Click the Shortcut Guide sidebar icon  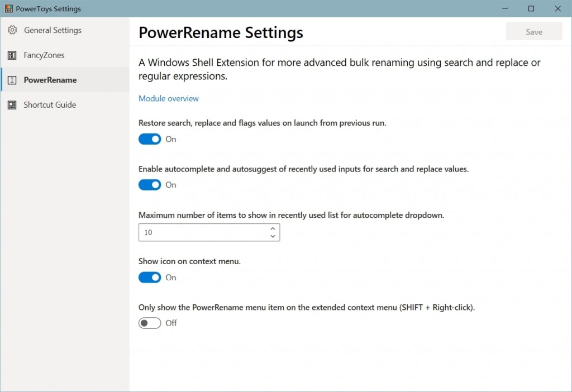pos(12,105)
